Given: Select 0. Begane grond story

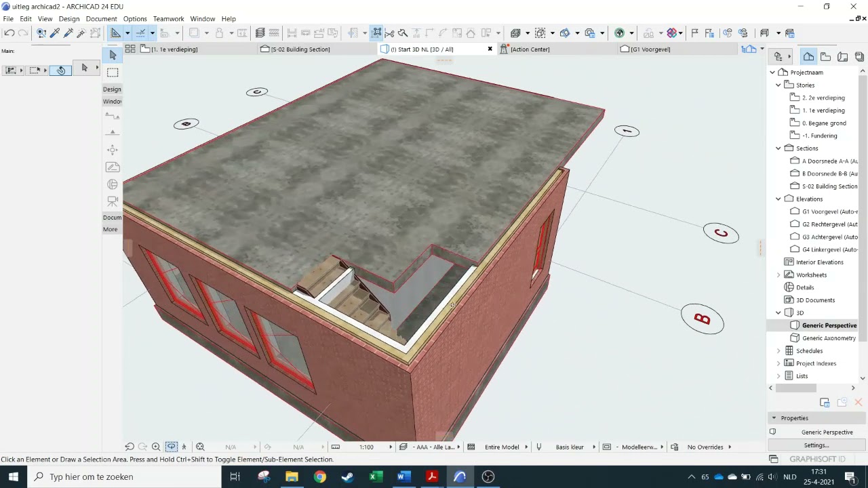Looking at the screenshot, I should tap(824, 123).
